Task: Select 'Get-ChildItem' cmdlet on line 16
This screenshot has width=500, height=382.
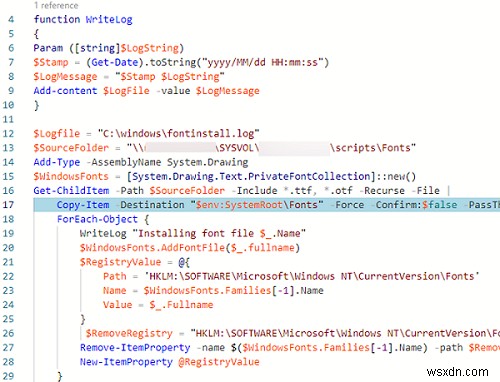Action: (71, 191)
